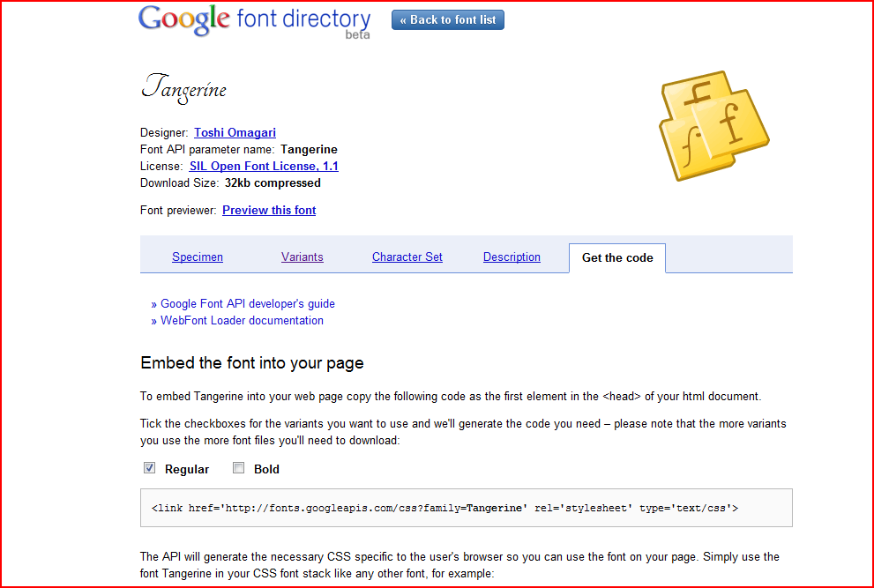874x588 pixels.
Task: Uncheck the Regular variant checkbox
Action: click(149, 467)
